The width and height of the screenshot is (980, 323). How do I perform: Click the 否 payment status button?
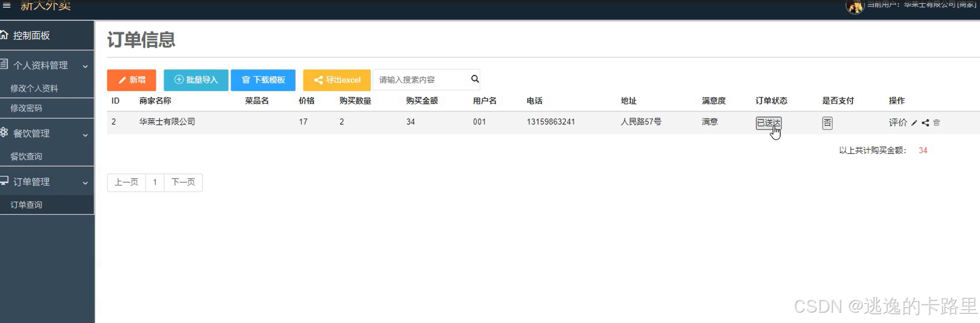point(827,123)
